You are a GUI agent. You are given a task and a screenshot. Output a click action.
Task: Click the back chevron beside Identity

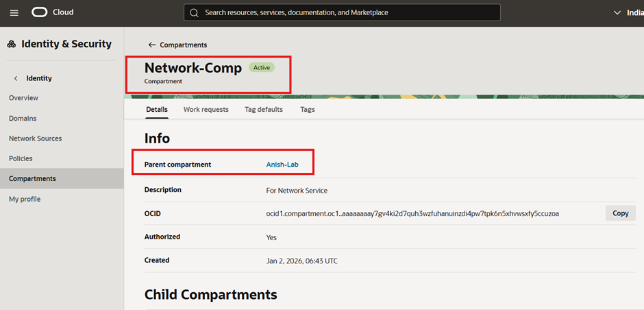[16, 78]
